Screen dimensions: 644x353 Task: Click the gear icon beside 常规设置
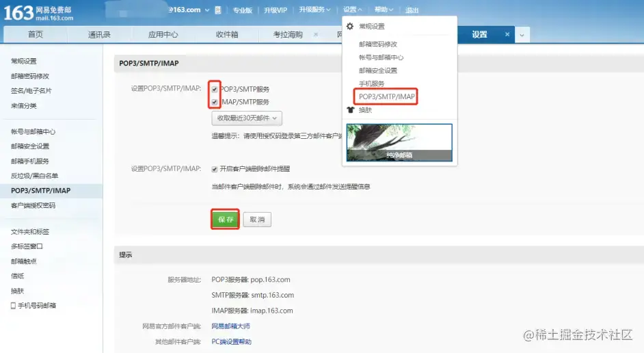pos(350,26)
